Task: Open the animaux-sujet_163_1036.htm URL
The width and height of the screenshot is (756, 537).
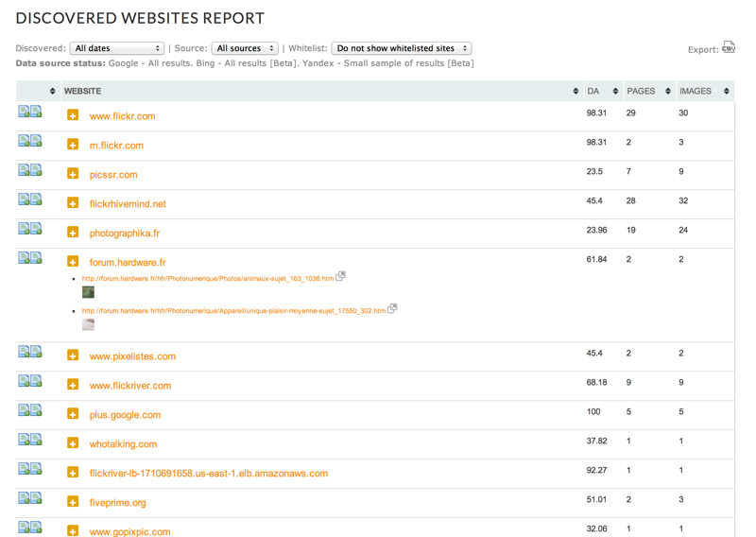Action: [208, 278]
